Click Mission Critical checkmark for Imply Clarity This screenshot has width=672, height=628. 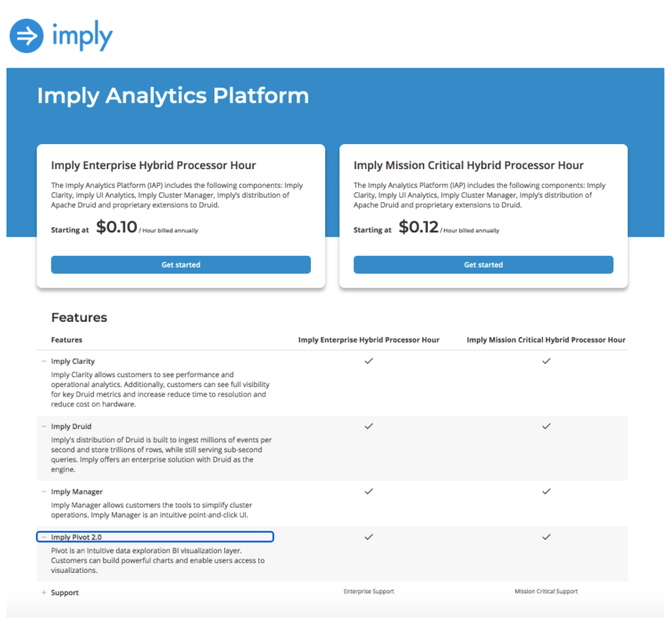pos(546,361)
